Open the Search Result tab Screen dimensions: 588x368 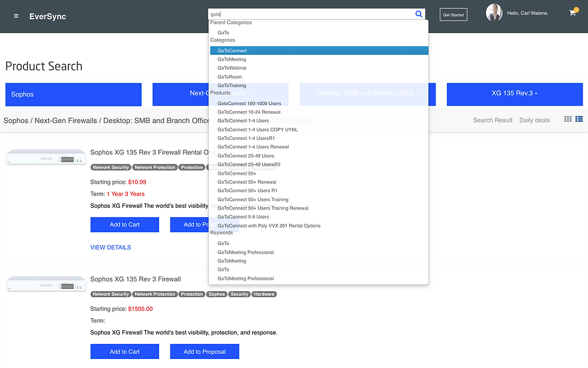(493, 120)
